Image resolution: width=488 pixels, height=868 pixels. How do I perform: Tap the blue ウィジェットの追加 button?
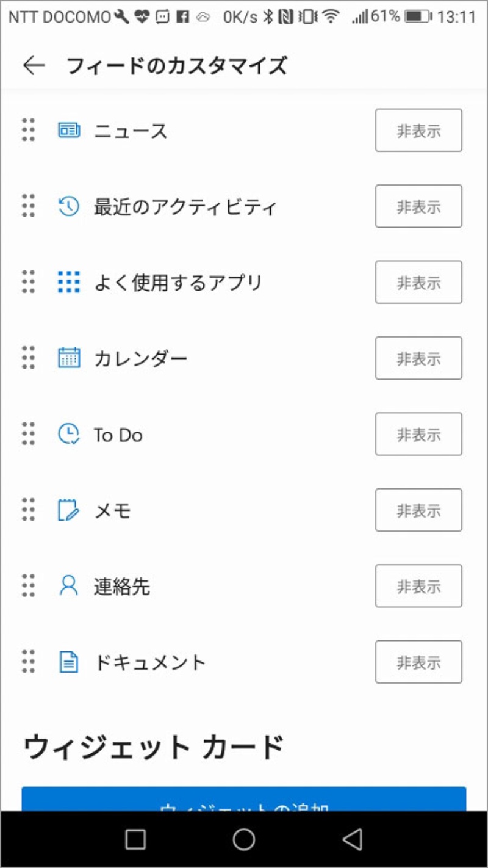click(x=244, y=801)
